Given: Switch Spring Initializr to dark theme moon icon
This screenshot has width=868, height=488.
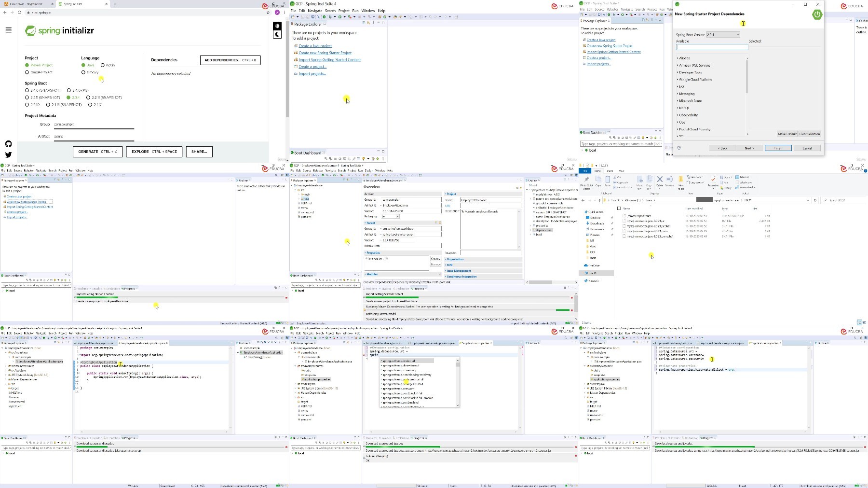Looking at the screenshot, I should point(277,34).
